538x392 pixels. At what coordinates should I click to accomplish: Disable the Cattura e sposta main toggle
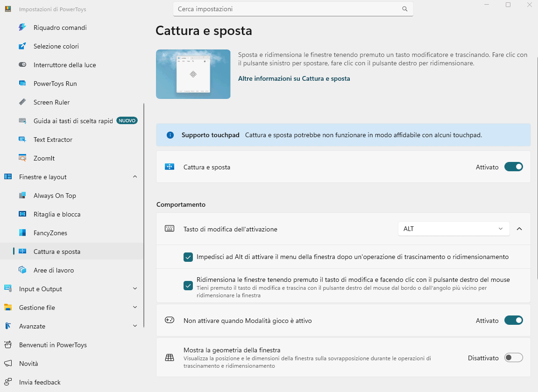[x=514, y=167]
